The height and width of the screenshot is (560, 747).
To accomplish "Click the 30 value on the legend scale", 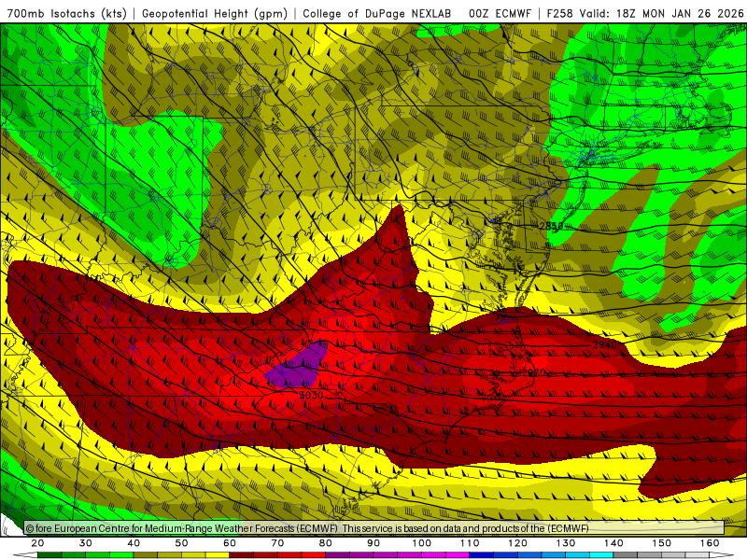I will pyautogui.click(x=86, y=543).
